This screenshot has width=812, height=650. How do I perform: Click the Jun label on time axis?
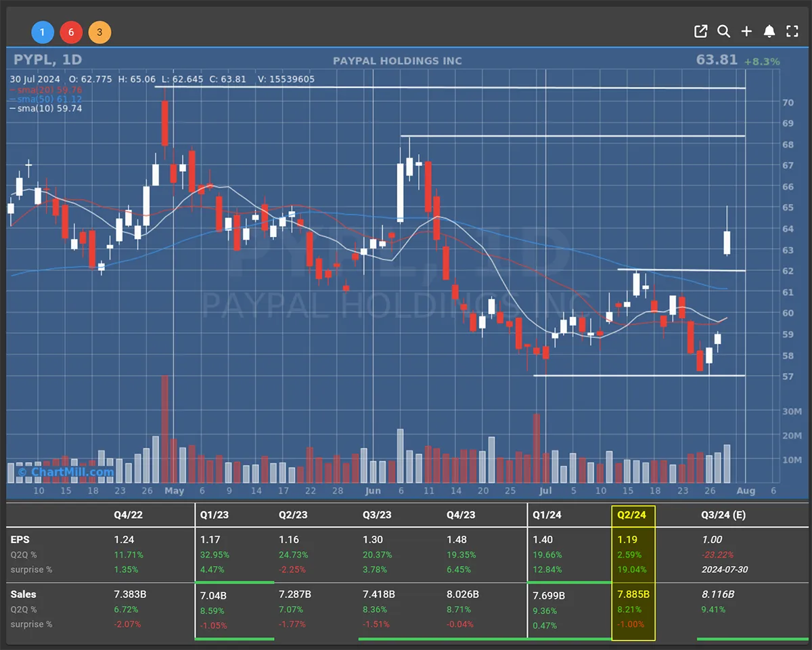373,491
